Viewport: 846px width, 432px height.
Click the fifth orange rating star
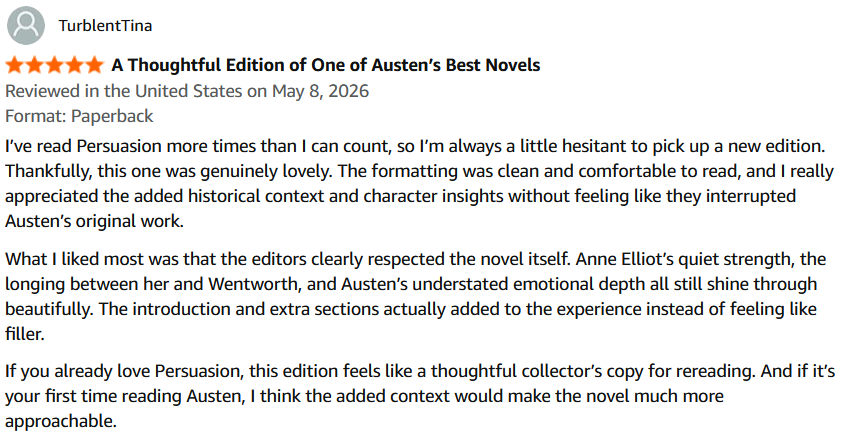coord(94,65)
